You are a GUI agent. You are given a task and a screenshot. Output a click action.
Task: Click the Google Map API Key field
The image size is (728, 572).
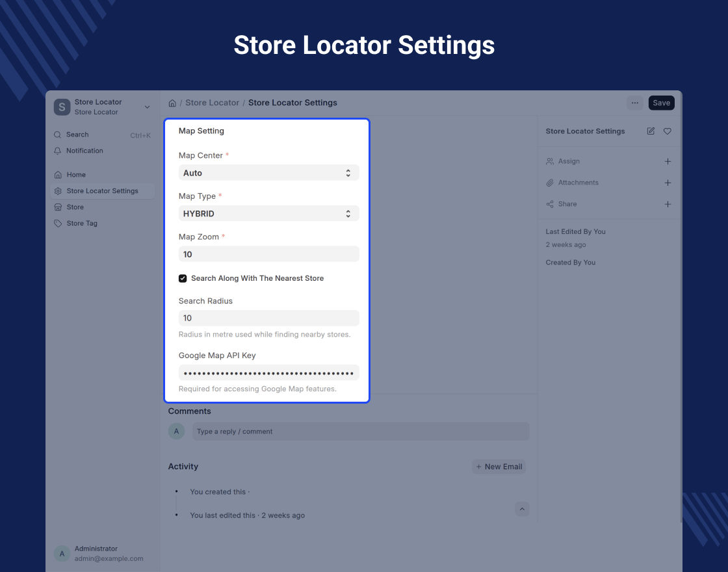(269, 373)
